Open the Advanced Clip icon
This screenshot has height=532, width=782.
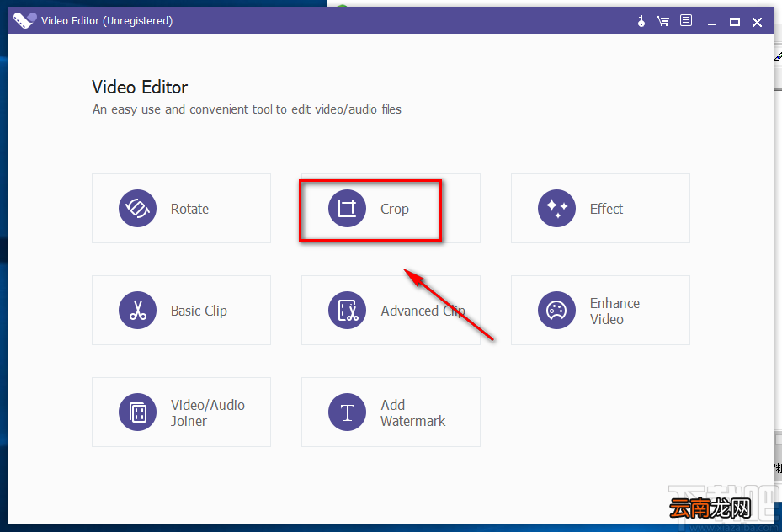coord(347,310)
